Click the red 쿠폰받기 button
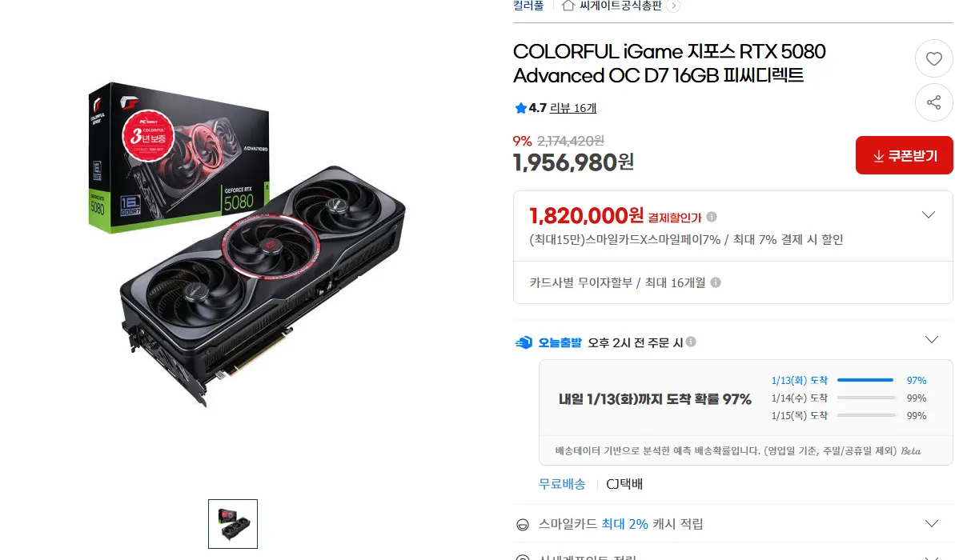This screenshot has height=560, width=955. [905, 155]
